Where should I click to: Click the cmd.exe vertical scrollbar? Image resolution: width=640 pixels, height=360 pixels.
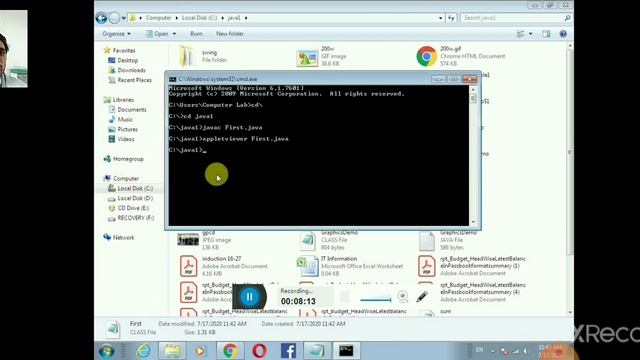pyautogui.click(x=473, y=155)
